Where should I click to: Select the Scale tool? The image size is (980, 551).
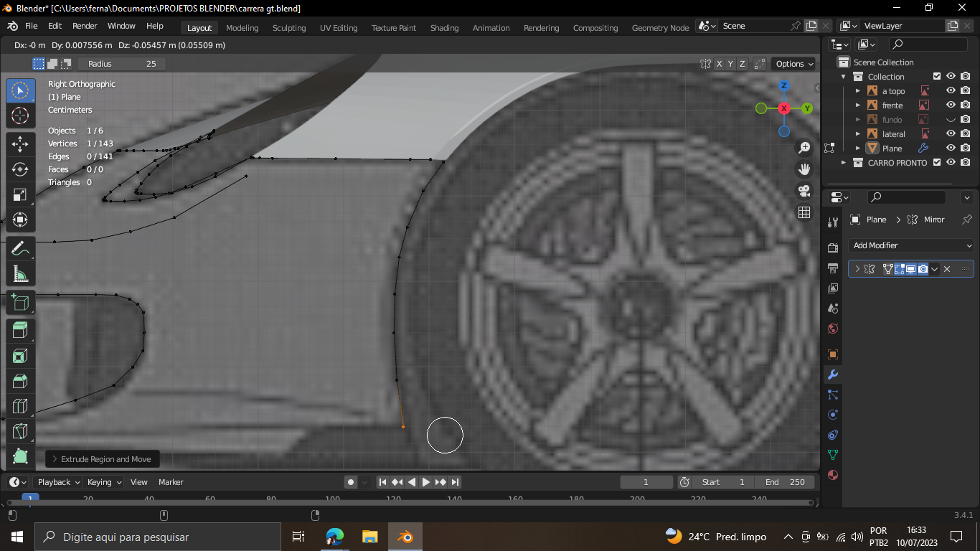[x=20, y=195]
